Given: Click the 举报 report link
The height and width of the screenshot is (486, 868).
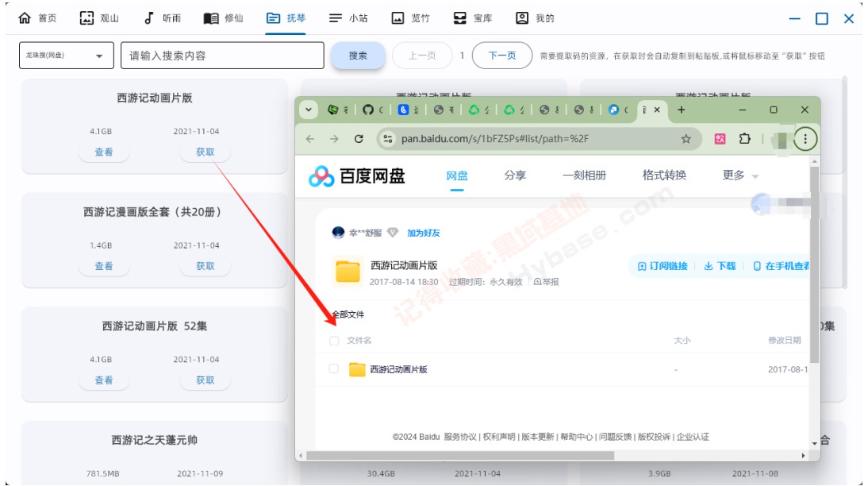Looking at the screenshot, I should point(547,281).
